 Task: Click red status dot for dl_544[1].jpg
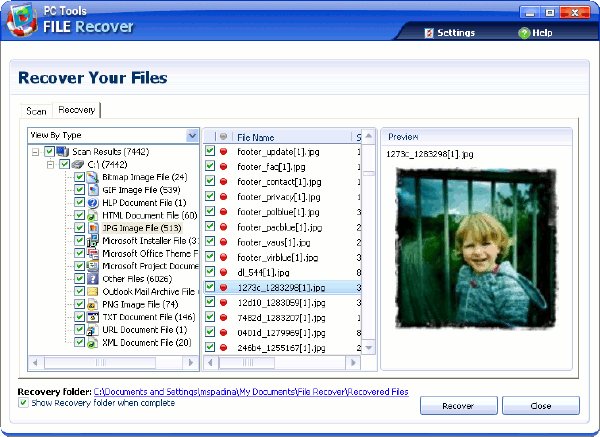tap(223, 272)
